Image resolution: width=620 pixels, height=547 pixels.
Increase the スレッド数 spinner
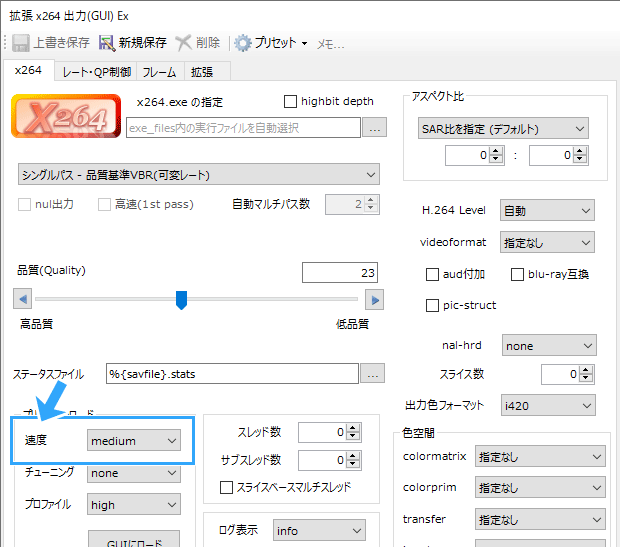(353, 428)
